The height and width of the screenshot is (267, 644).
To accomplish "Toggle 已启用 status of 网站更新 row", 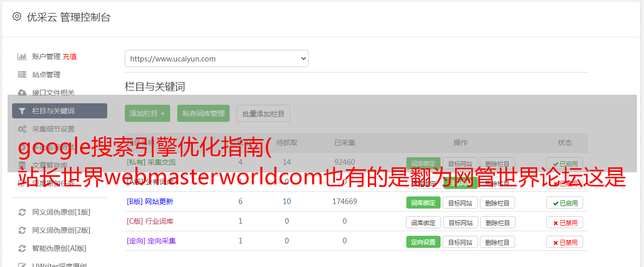I will [565, 203].
